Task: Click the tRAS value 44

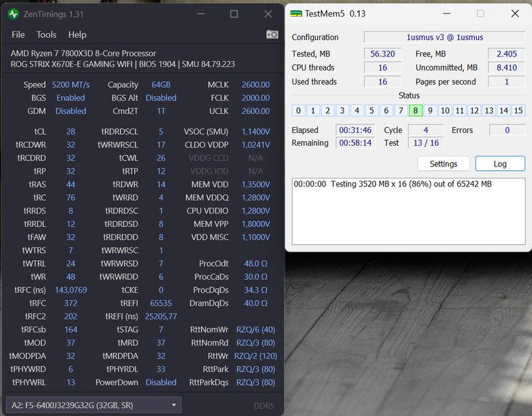Action: click(x=70, y=184)
